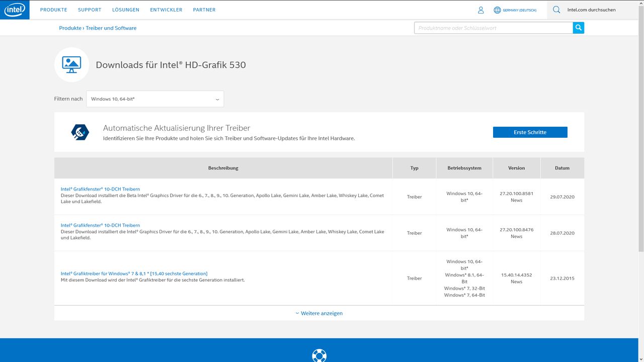The image size is (644, 362).
Task: Click the Intel logo
Action: click(x=15, y=10)
